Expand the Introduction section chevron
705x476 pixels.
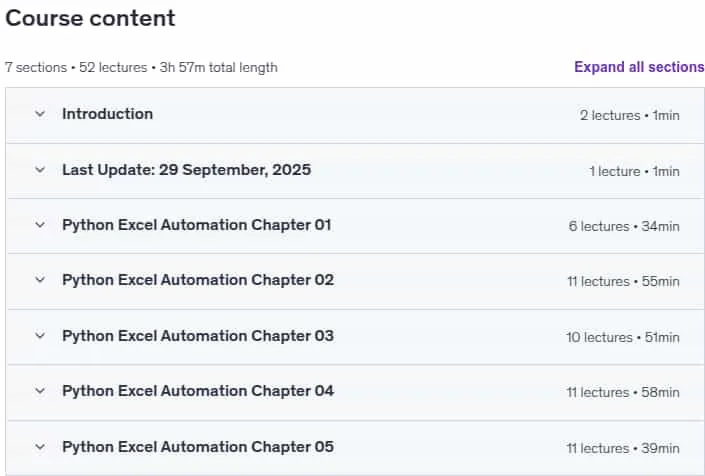(x=40, y=114)
